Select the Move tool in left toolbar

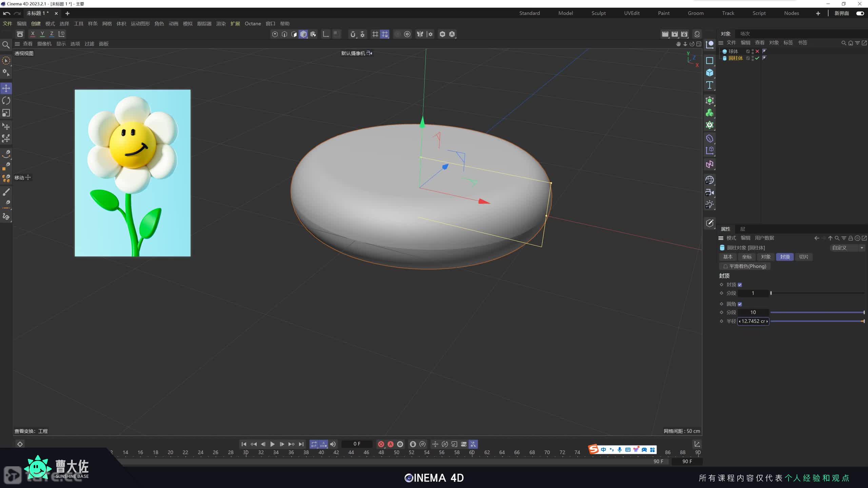[6, 88]
